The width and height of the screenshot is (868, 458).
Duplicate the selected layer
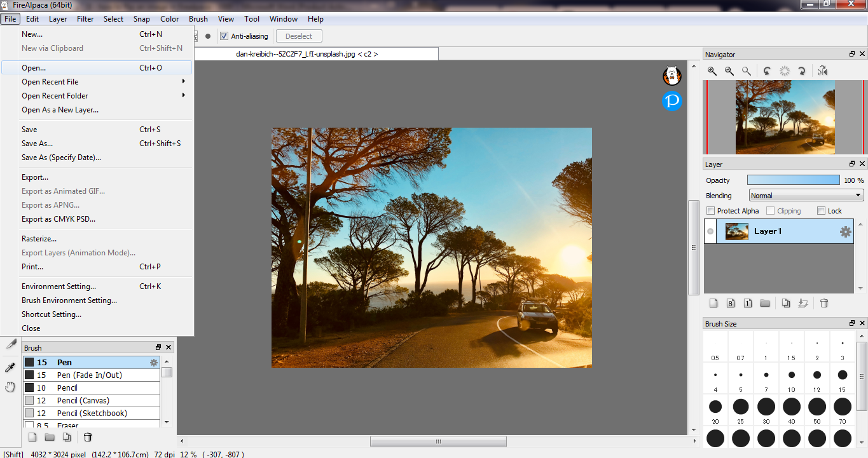786,303
